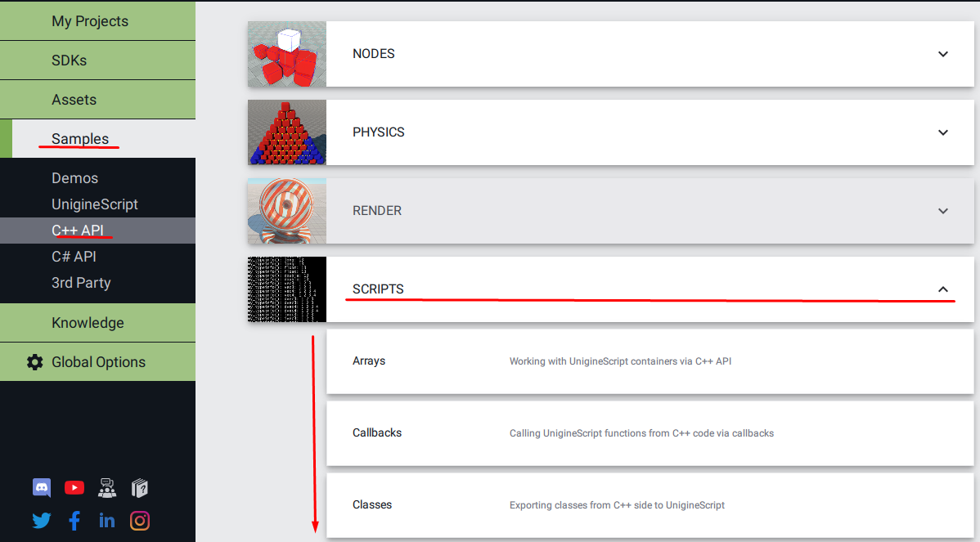
Task: Open the community forum icon
Action: click(x=107, y=487)
